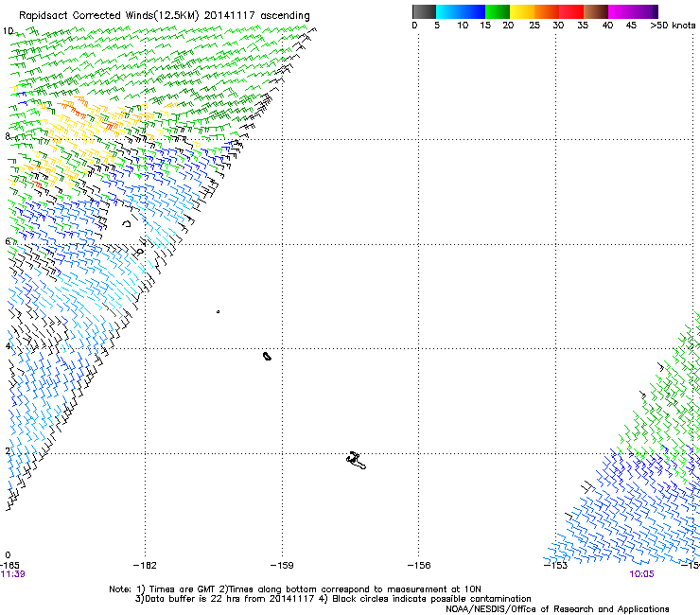Click the '25' legend label

click(534, 26)
